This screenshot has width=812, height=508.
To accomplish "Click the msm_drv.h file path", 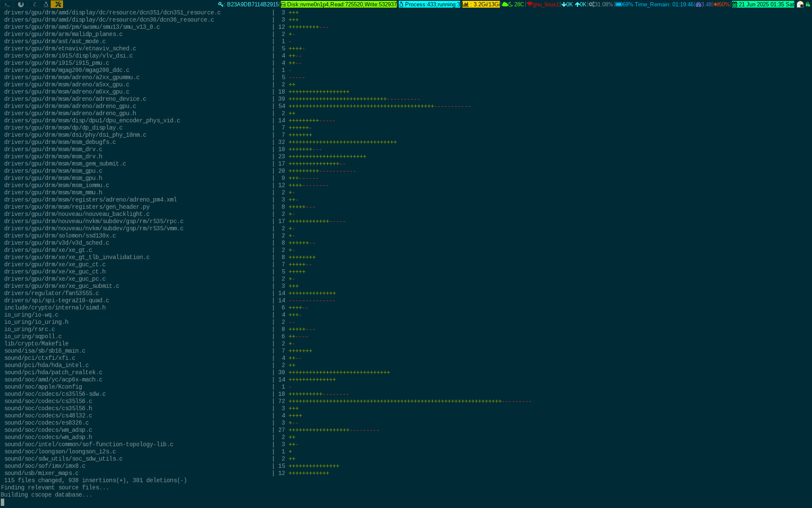I will click(53, 157).
